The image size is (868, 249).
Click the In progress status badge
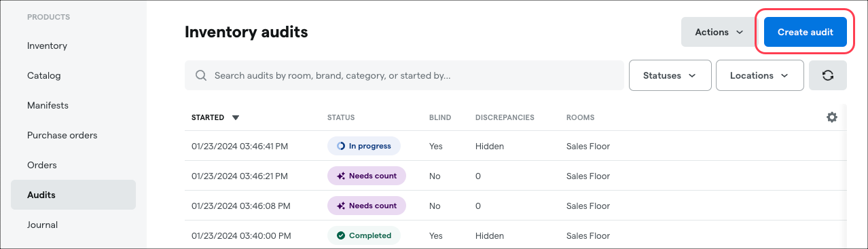(364, 146)
